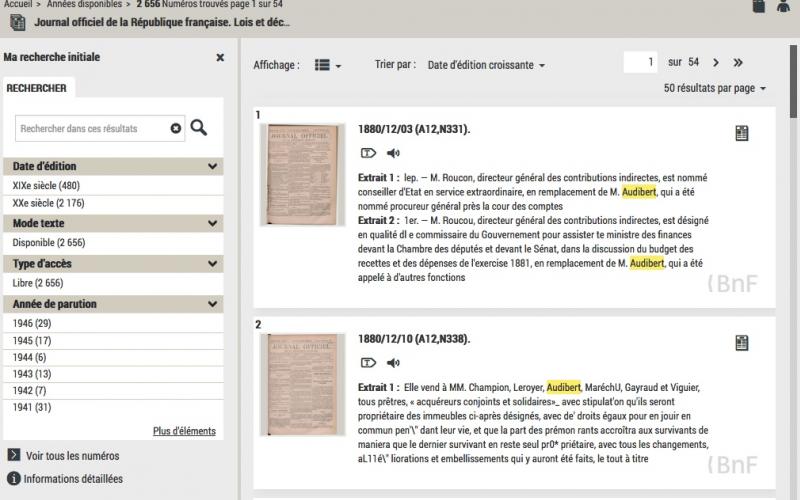Image resolution: width=800 pixels, height=500 pixels.
Task: Open thumbnail of the 1880/12/10 issue
Action: tap(303, 385)
